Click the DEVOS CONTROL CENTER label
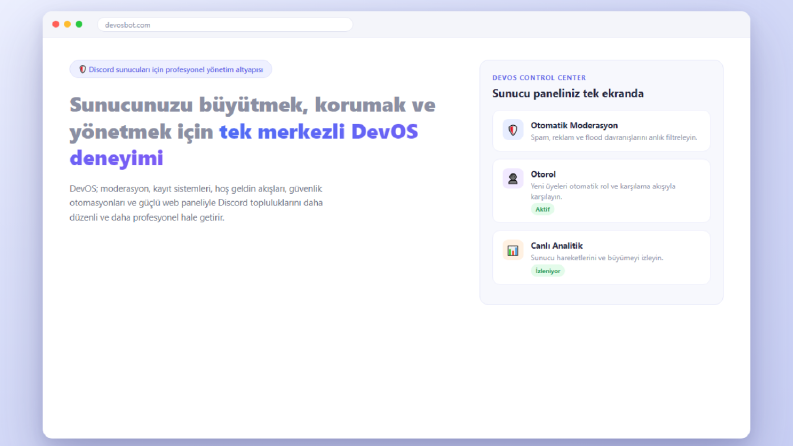 (x=539, y=78)
